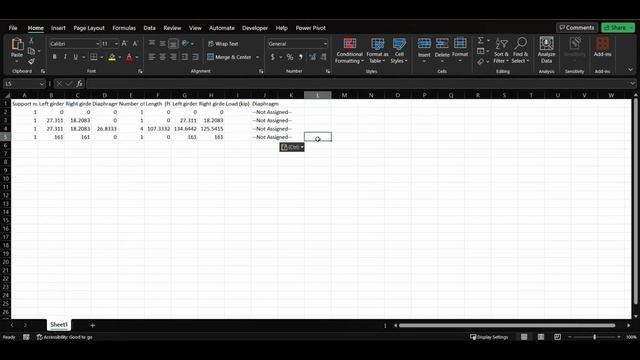This screenshot has height=360, width=640.
Task: Align text to middle of cell
Action: (162, 44)
